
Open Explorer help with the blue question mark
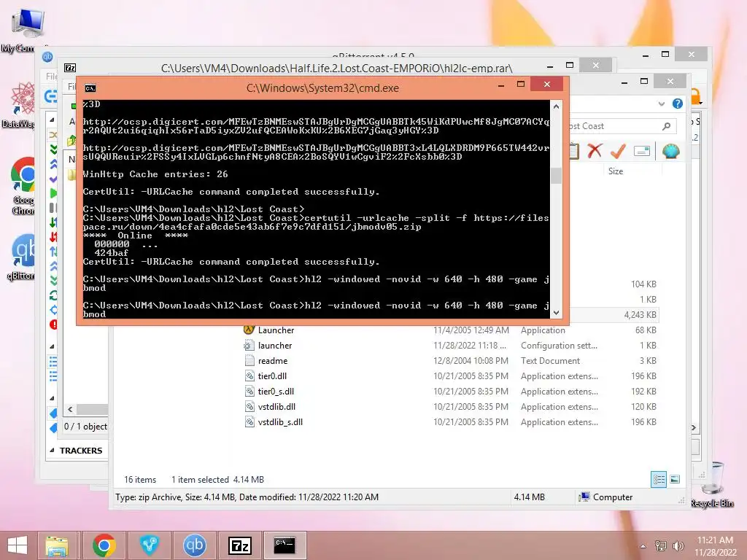tap(678, 104)
